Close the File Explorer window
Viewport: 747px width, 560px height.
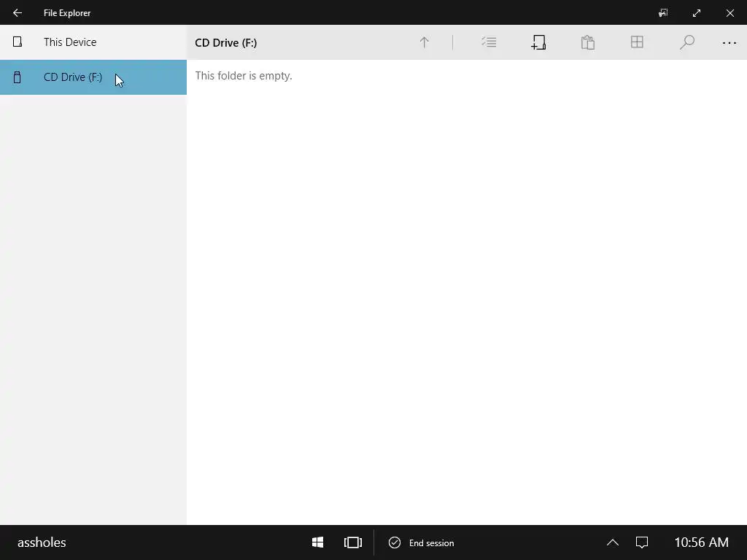[729, 13]
